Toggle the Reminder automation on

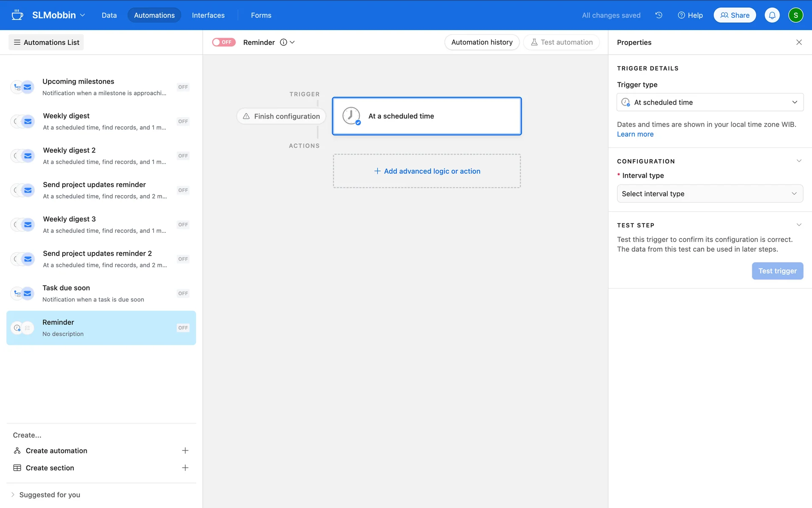(224, 42)
